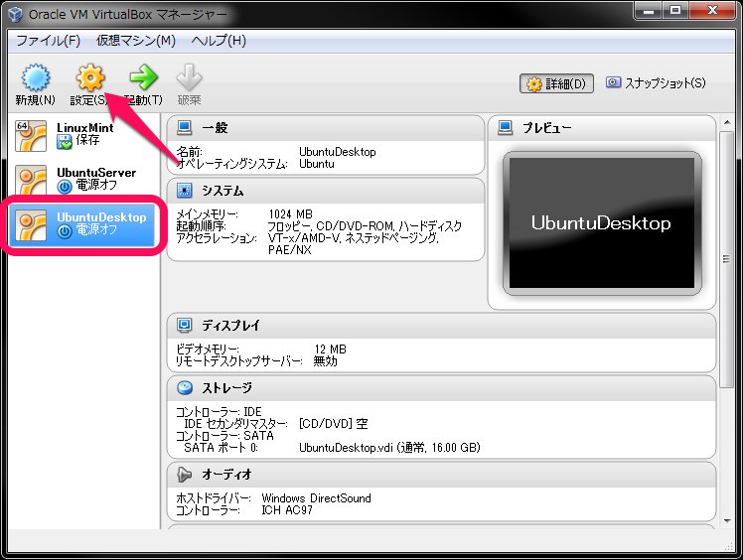Image resolution: width=743 pixels, height=560 pixels.
Task: Click the Audio (オーディオ) section header title
Action: point(226,475)
